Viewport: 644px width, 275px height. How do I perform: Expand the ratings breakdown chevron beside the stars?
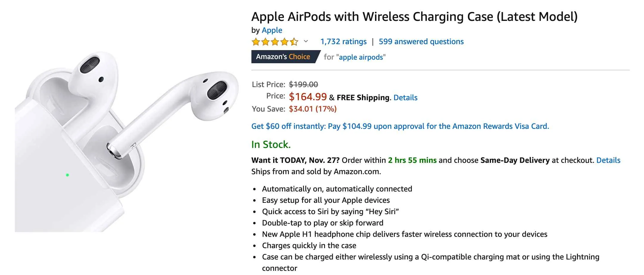pyautogui.click(x=305, y=42)
